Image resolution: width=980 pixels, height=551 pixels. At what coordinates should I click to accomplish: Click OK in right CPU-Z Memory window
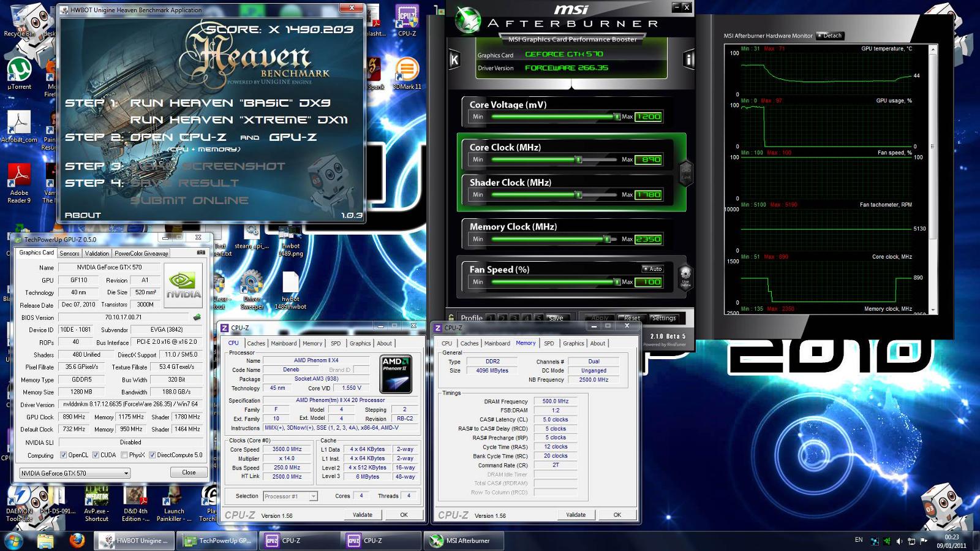pos(617,515)
